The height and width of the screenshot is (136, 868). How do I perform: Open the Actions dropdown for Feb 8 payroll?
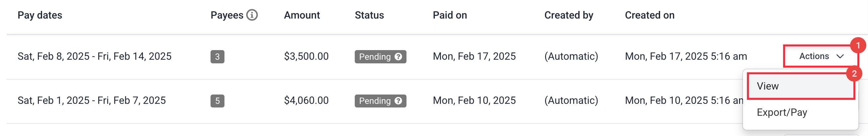(x=821, y=56)
